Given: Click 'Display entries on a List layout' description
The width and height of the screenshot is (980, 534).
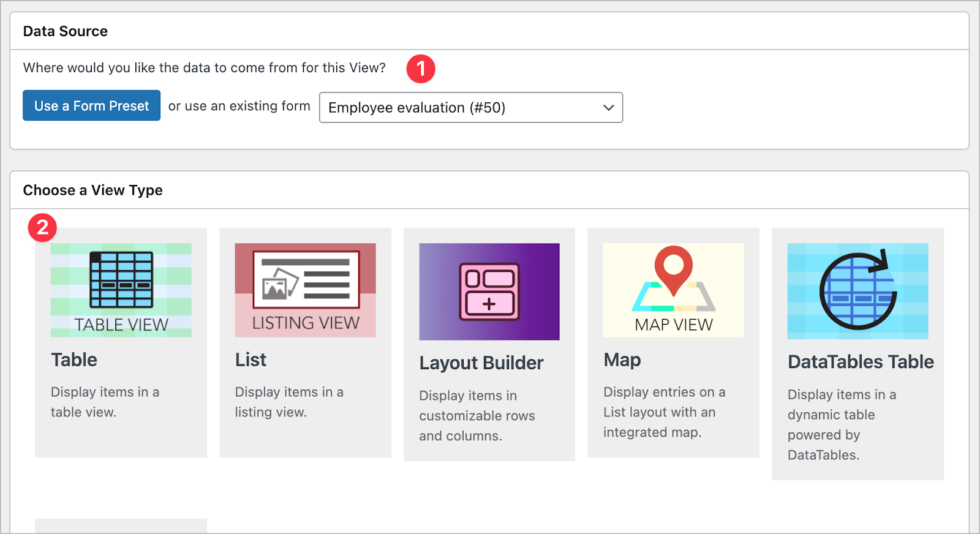Looking at the screenshot, I should pyautogui.click(x=664, y=412).
